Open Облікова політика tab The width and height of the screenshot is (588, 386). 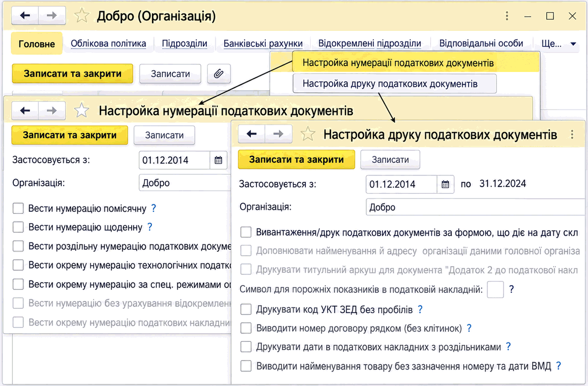pos(108,44)
